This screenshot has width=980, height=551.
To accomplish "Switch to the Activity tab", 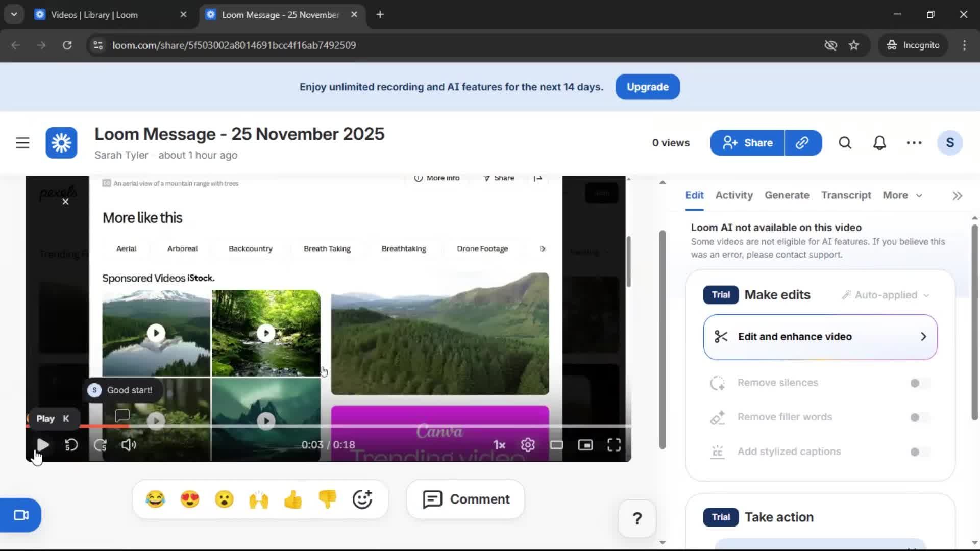I will click(x=733, y=195).
